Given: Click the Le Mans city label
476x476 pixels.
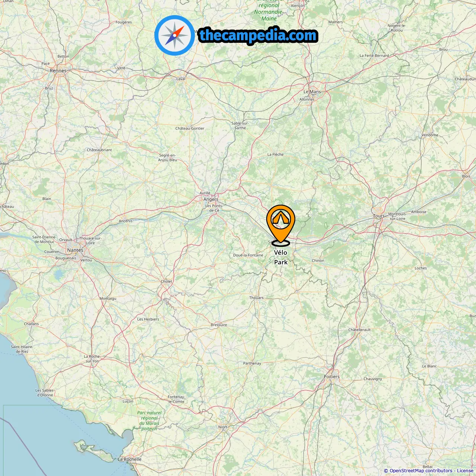Looking at the screenshot, I should [312, 91].
